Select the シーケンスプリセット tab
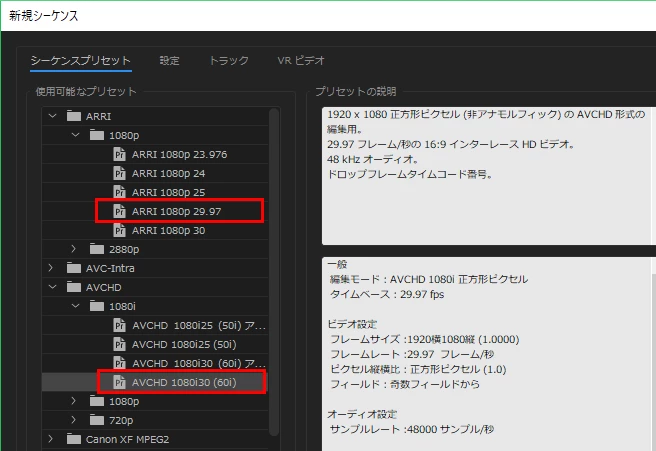Image resolution: width=656 pixels, height=451 pixels. coord(81,61)
